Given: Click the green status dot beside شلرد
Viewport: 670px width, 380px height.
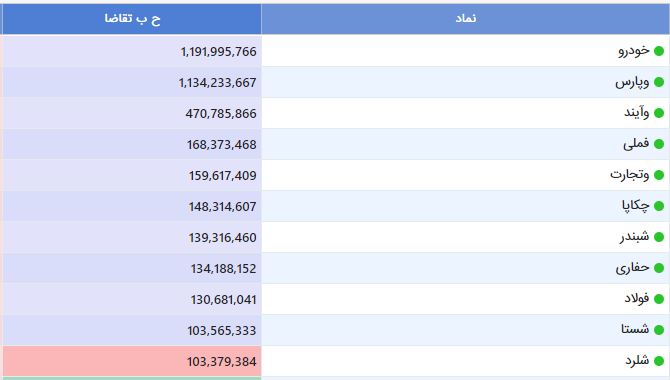Looking at the screenshot, I should (659, 361).
